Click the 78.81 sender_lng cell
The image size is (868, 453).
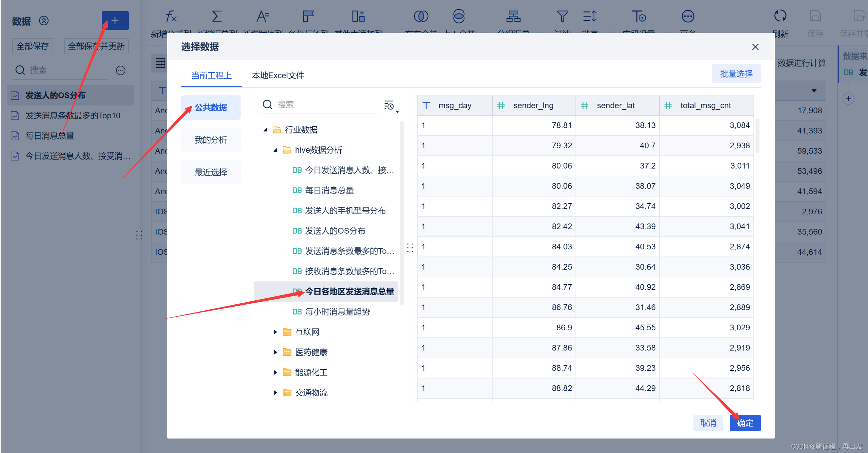534,125
